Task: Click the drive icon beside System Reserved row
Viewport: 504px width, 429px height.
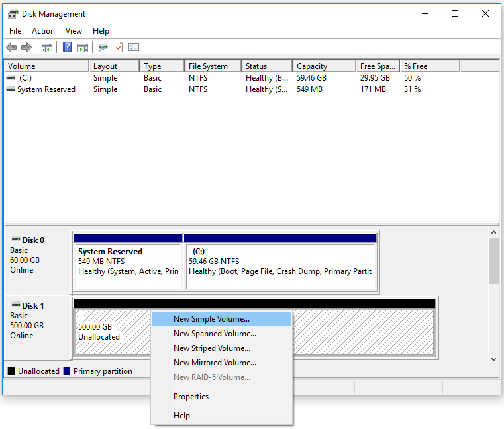Action: point(11,89)
